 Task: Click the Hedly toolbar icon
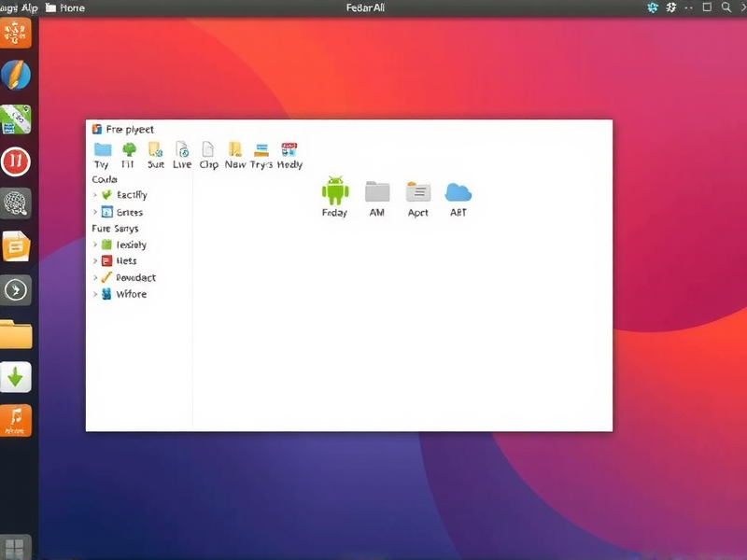tap(289, 151)
